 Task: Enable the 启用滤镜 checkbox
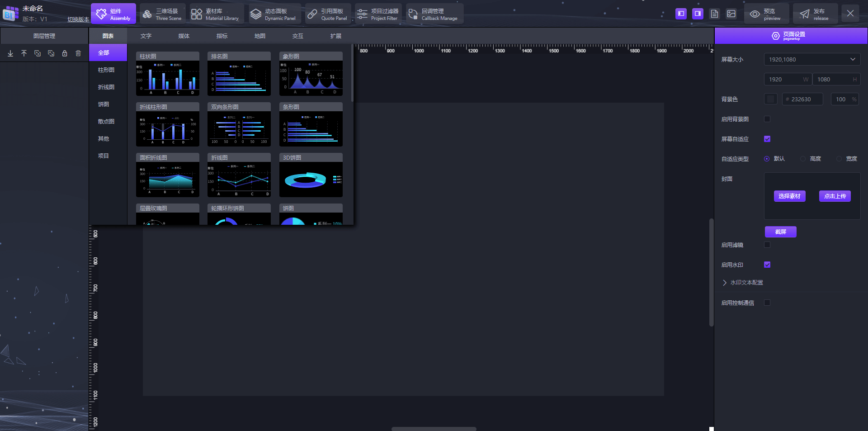click(767, 245)
